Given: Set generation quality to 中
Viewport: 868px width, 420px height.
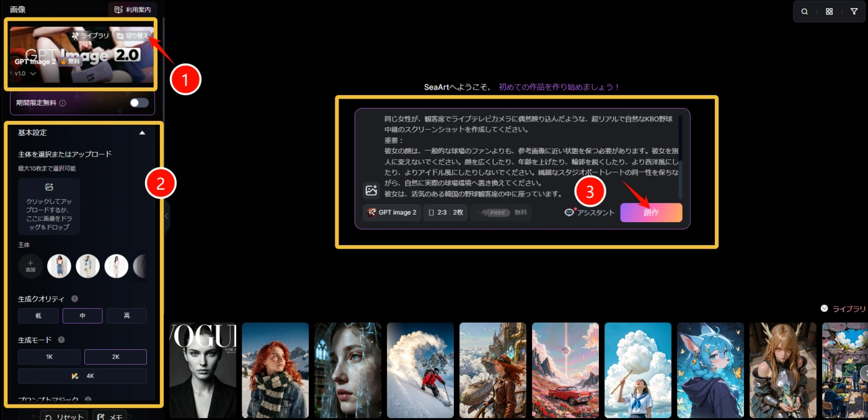Looking at the screenshot, I should 82,316.
